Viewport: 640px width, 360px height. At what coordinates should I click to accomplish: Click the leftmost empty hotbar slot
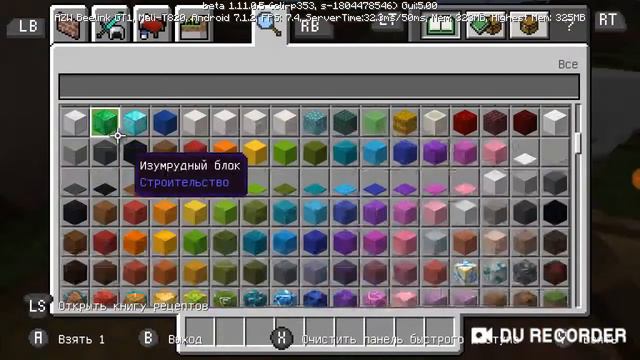click(200, 331)
